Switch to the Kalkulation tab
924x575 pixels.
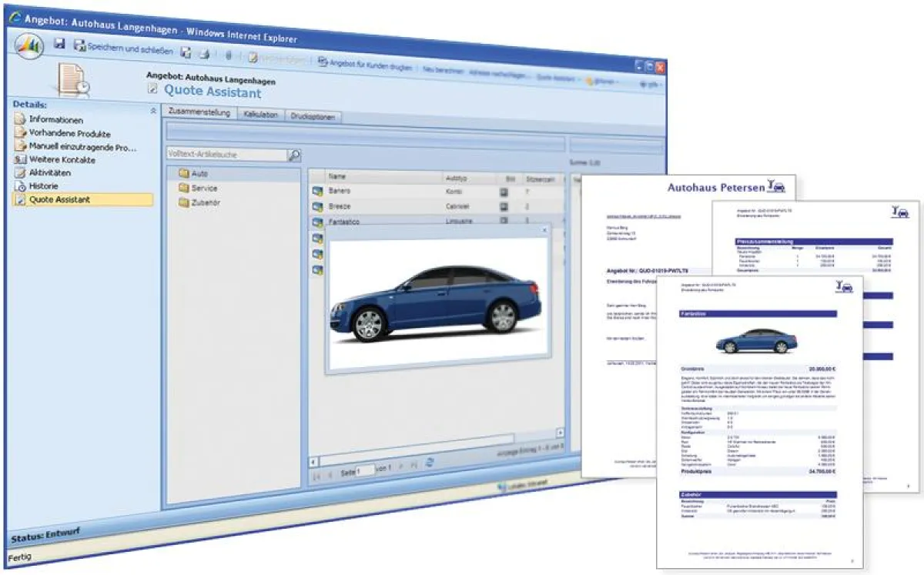[260, 115]
